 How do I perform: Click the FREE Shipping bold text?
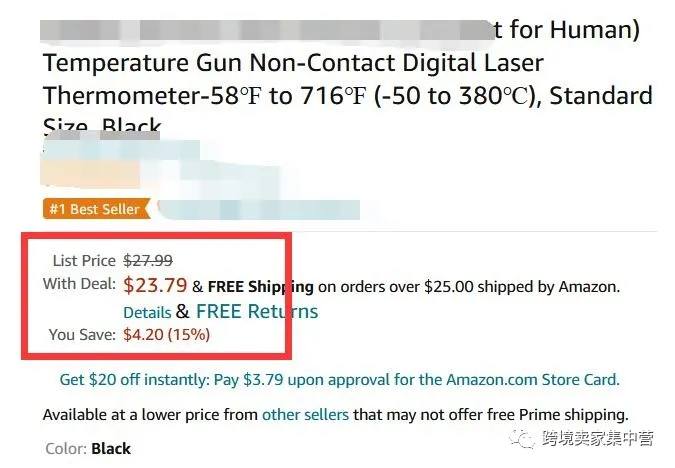260,287
